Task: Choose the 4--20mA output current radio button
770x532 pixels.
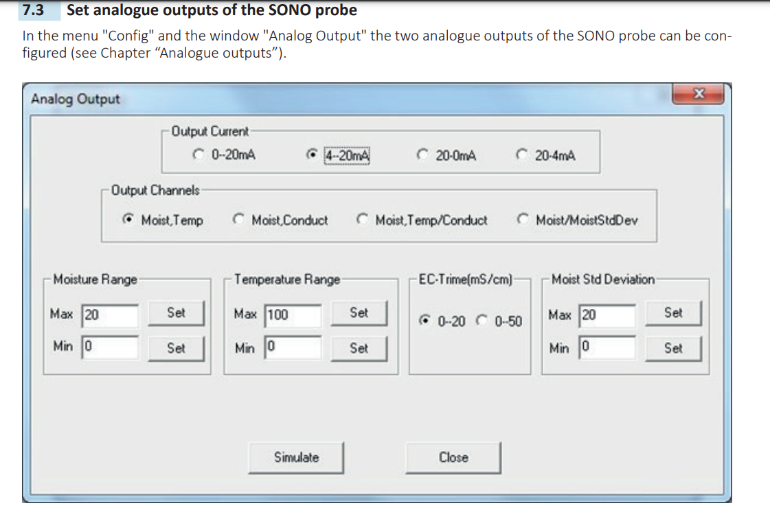Action: tap(314, 155)
